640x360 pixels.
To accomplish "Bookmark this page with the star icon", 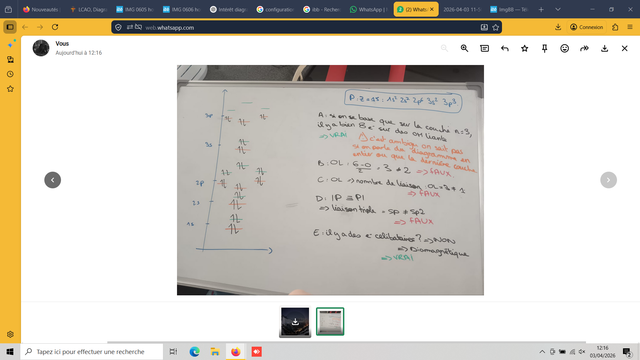I will [496, 27].
